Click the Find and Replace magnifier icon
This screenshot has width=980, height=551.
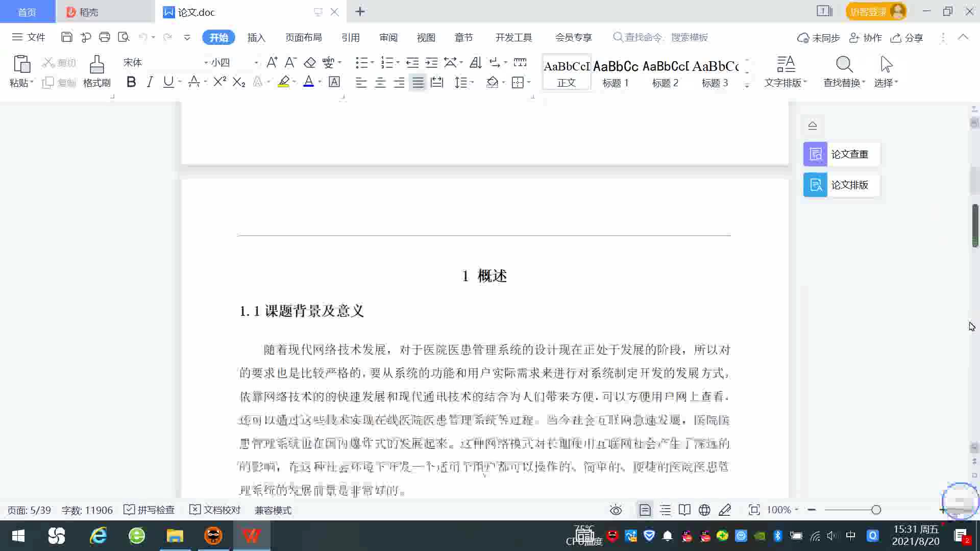pos(844,65)
